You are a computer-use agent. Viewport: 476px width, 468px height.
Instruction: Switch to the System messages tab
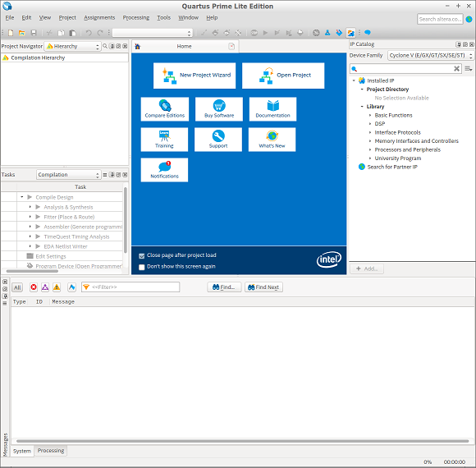coord(22,451)
